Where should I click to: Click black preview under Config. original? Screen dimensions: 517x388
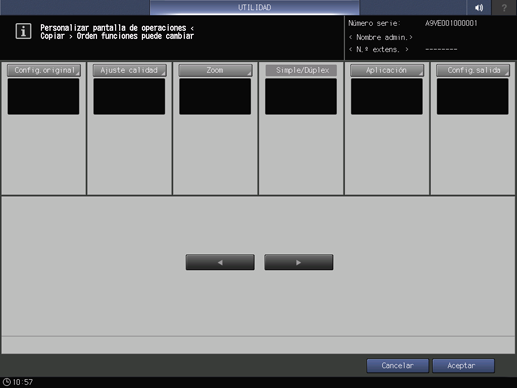click(43, 96)
